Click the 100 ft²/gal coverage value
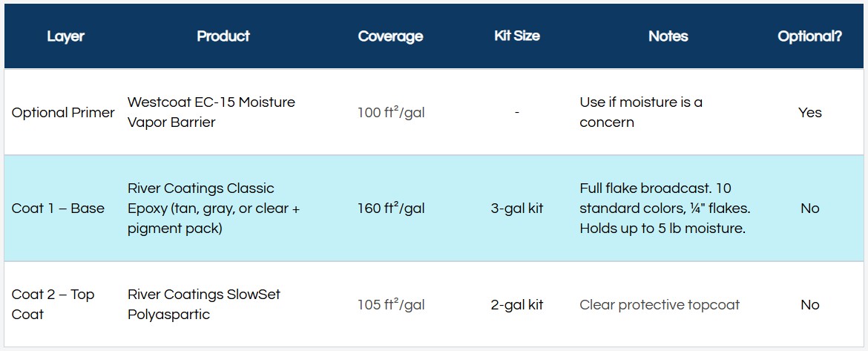Viewport: 868px width, 351px height. (x=392, y=112)
